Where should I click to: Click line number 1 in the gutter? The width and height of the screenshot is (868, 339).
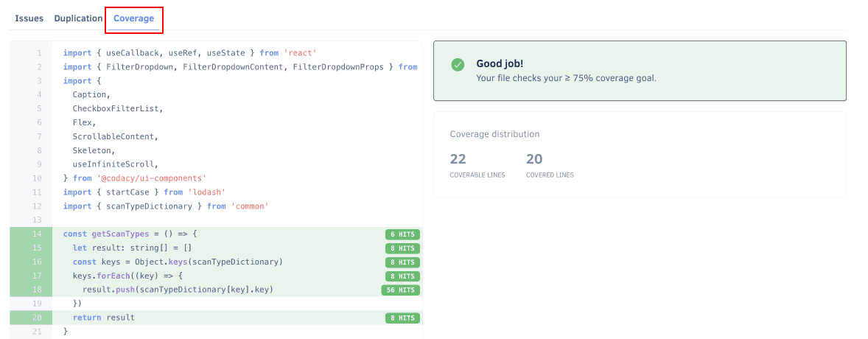39,53
